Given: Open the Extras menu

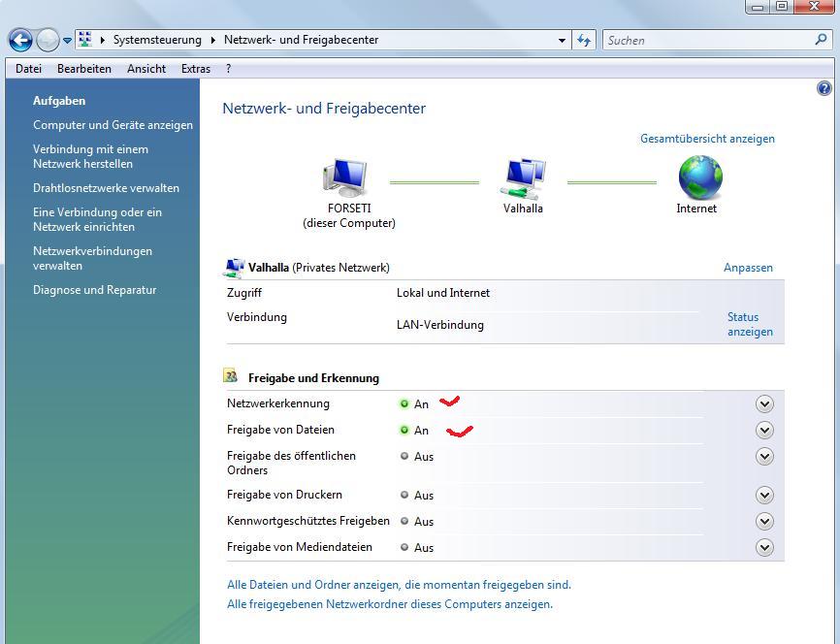Looking at the screenshot, I should [x=196, y=69].
